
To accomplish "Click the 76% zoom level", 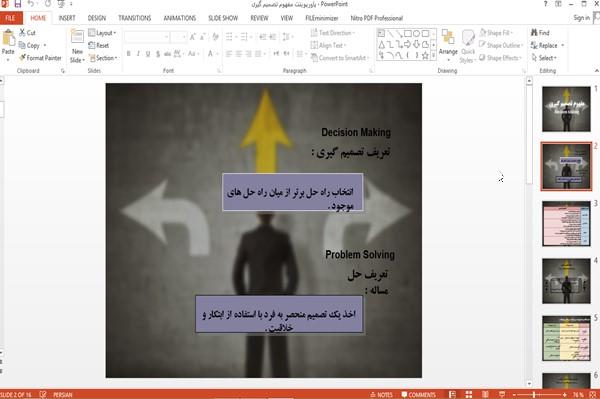I will (578, 395).
